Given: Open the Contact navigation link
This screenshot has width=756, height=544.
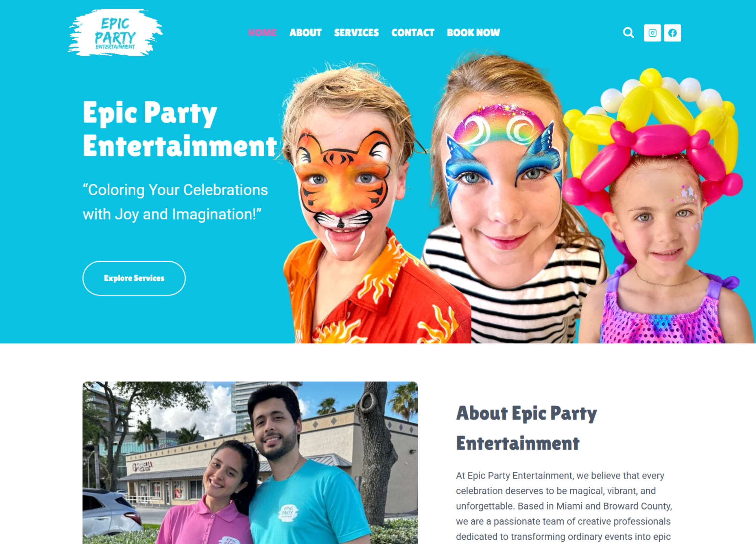Looking at the screenshot, I should click(413, 33).
